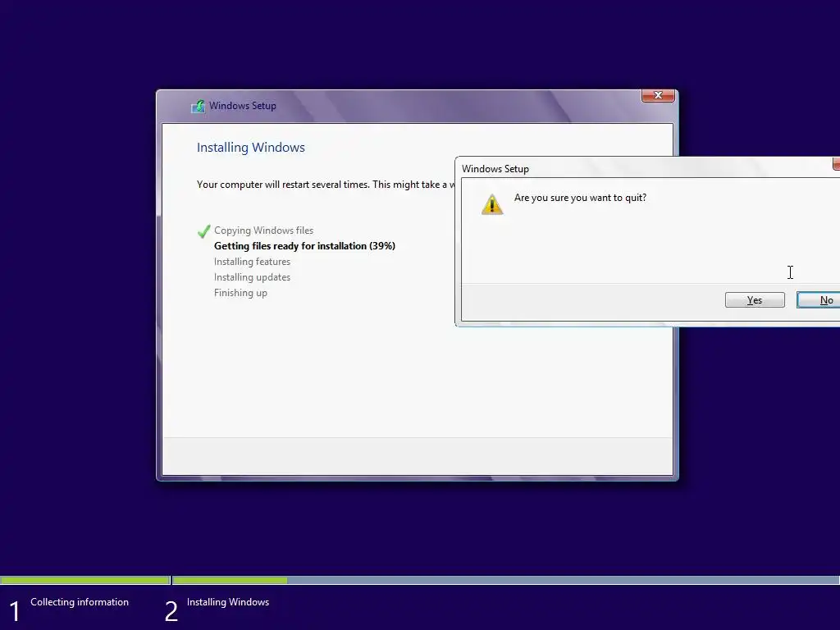Click the quit dialog's Windows Setup title
This screenshot has height=630, width=840.
click(495, 169)
